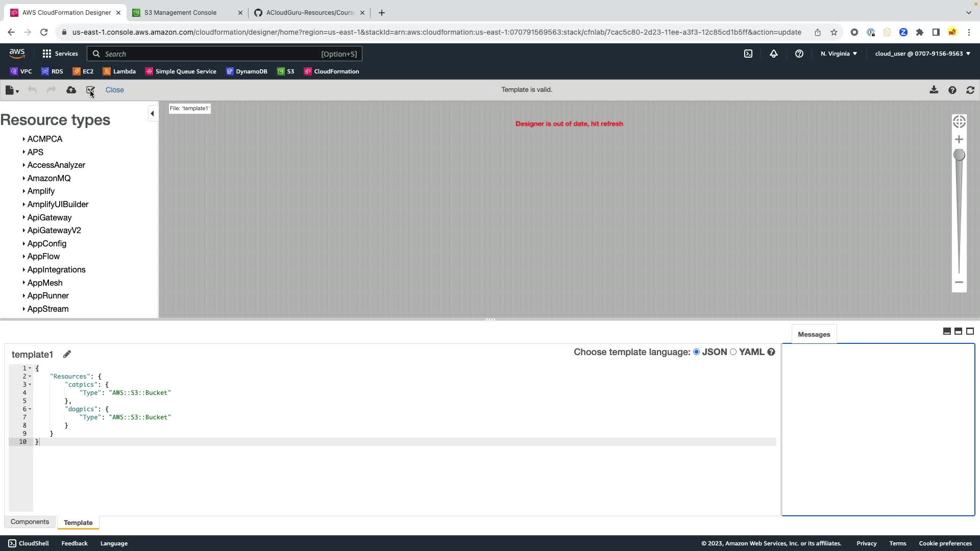Click the Designer refresh icon
980x551 pixels.
pyautogui.click(x=970, y=90)
